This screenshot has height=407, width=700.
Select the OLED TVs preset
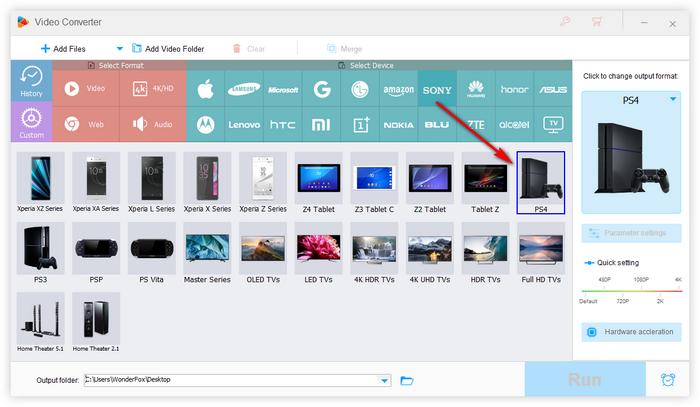pyautogui.click(x=263, y=253)
